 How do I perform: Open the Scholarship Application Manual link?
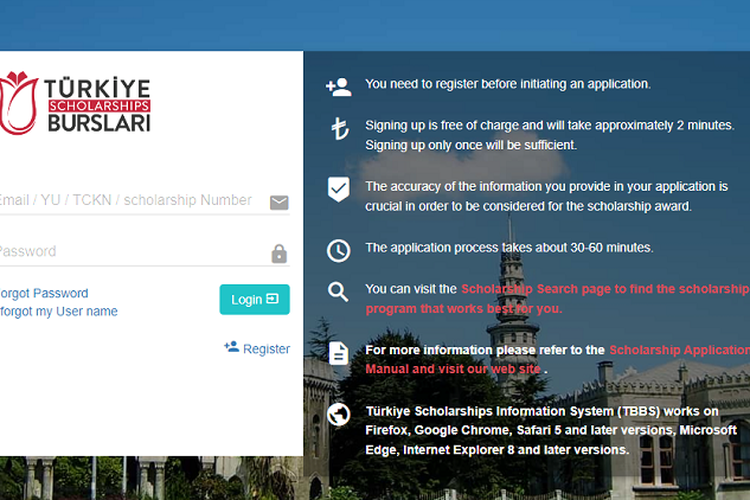tap(558, 359)
